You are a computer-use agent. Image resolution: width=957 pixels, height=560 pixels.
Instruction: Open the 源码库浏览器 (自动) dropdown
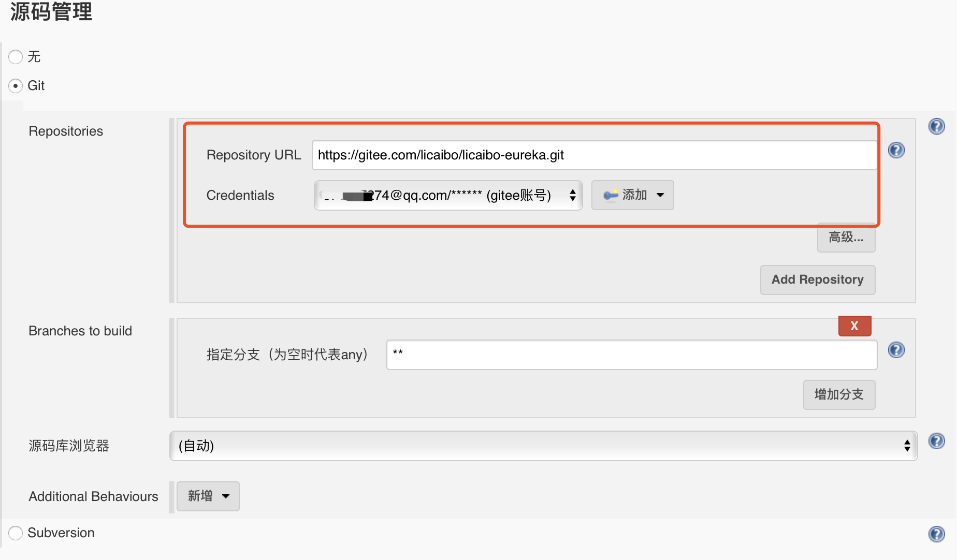point(543,446)
